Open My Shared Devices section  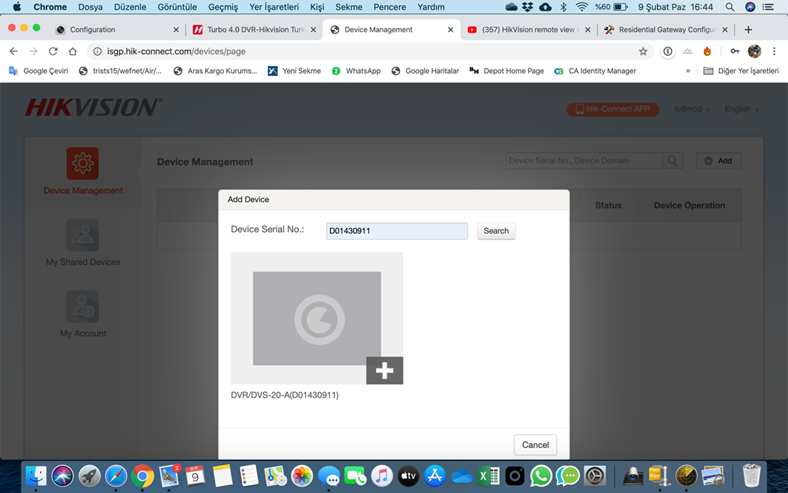pyautogui.click(x=83, y=235)
